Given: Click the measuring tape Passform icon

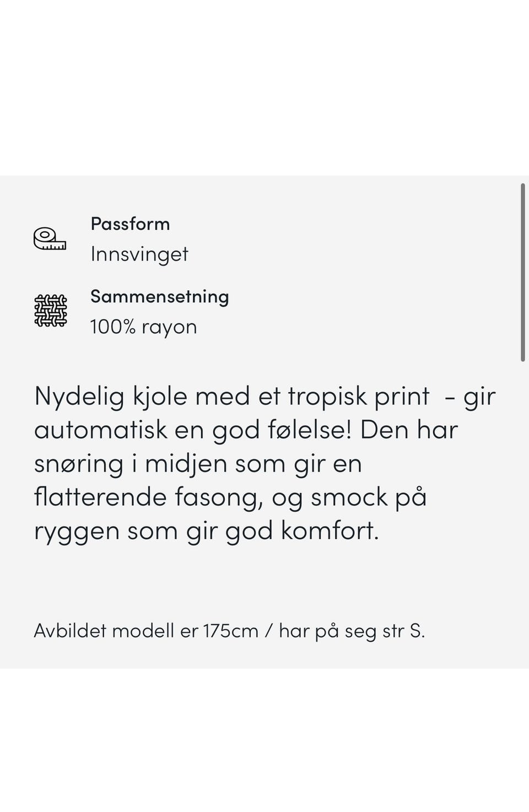Looking at the screenshot, I should (50, 239).
